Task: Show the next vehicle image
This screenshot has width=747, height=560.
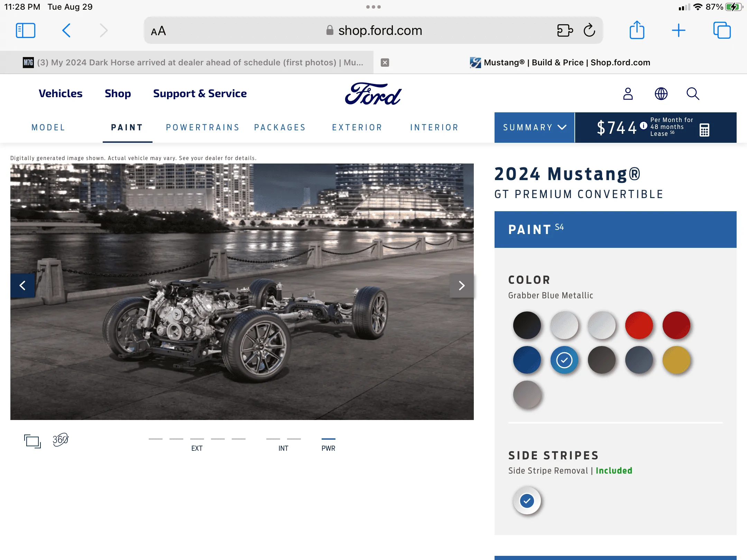Action: pos(462,286)
